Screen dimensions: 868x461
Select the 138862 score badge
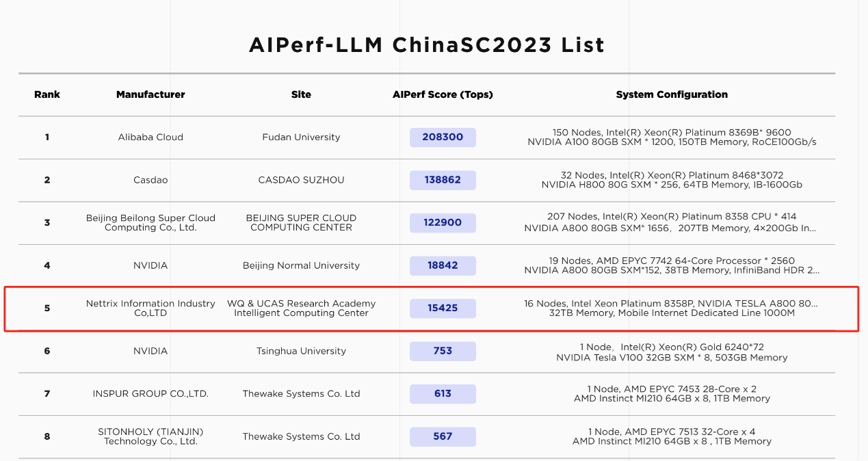coord(443,180)
